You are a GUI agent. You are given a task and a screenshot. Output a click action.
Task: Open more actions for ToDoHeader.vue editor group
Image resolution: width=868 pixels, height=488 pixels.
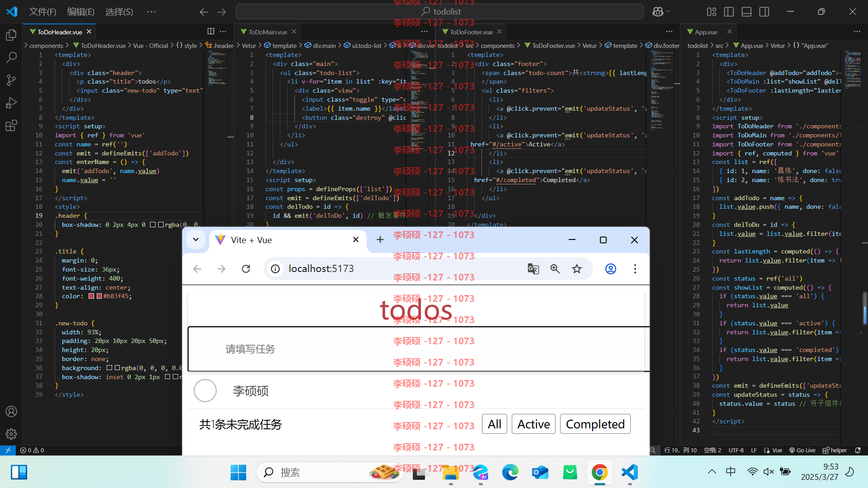223,31
